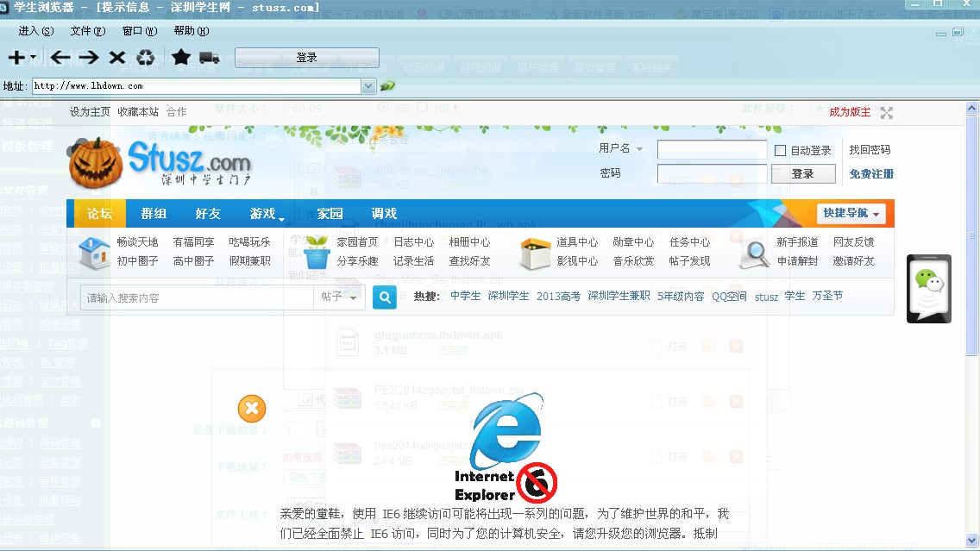980x551 pixels.
Task: Go forward with the right arrow
Action: point(89,58)
